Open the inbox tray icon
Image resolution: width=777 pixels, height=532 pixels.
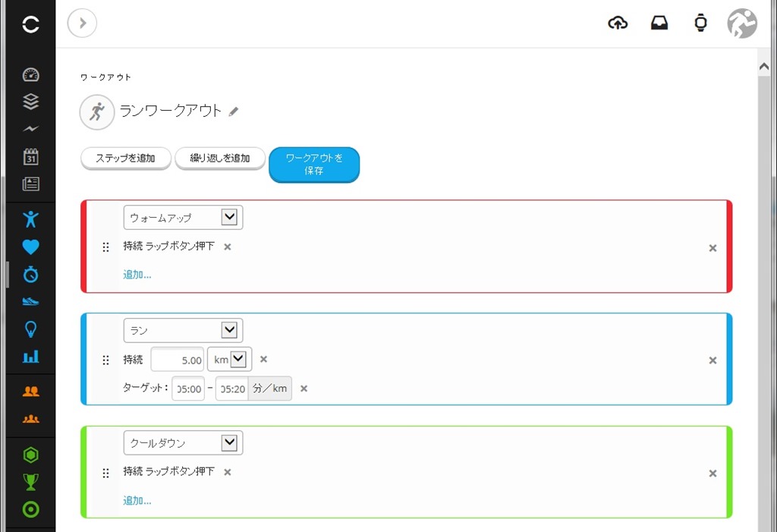[659, 23]
